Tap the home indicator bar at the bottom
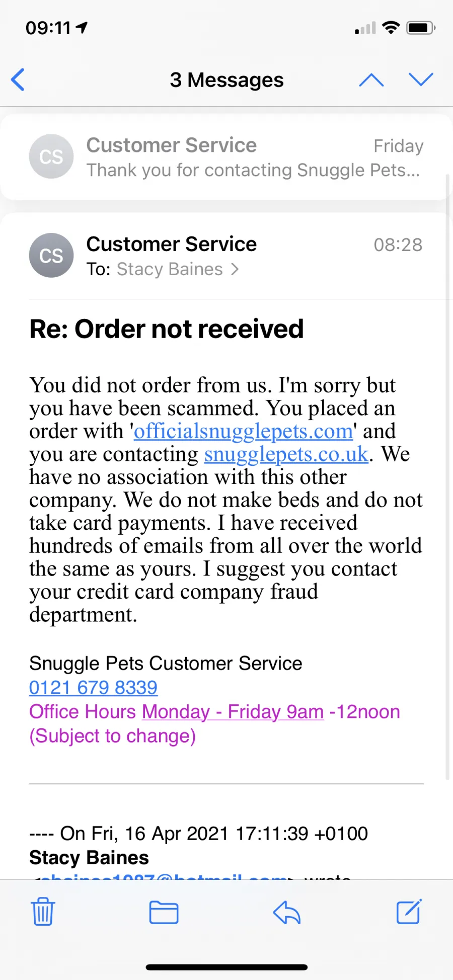Screen dimensions: 453x980 (226, 967)
